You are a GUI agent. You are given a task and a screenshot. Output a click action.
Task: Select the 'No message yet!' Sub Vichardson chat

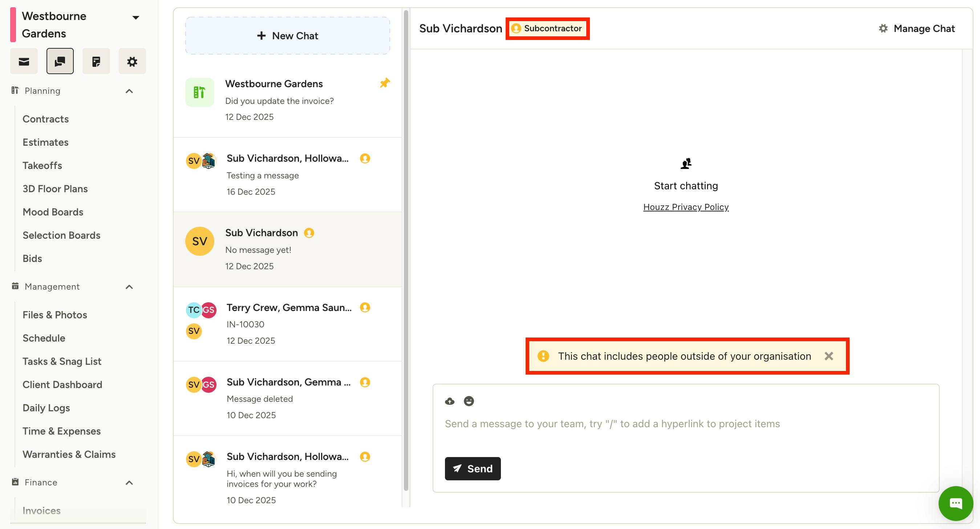click(x=288, y=249)
